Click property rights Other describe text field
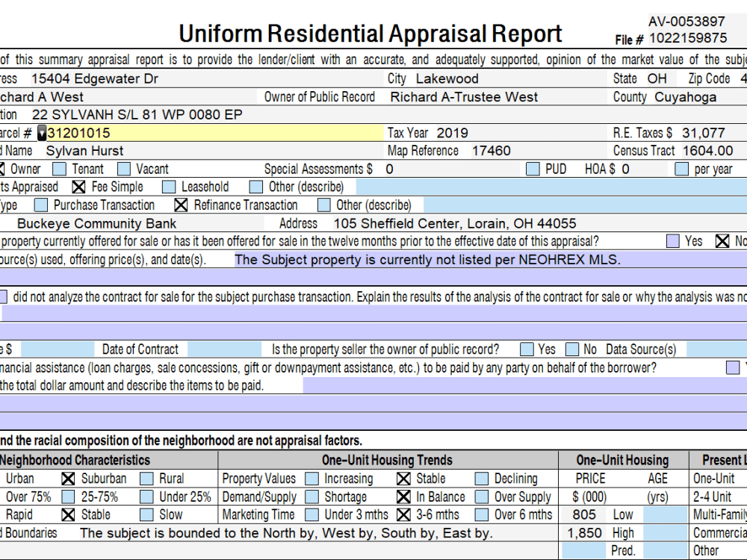The height and width of the screenshot is (560, 747). pyautogui.click(x=552, y=187)
